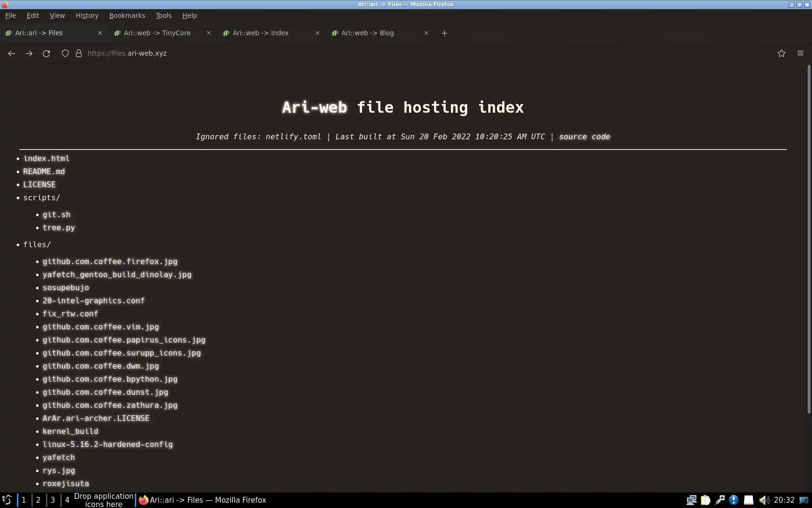
Task: Open the kernel_build link
Action: click(x=70, y=432)
